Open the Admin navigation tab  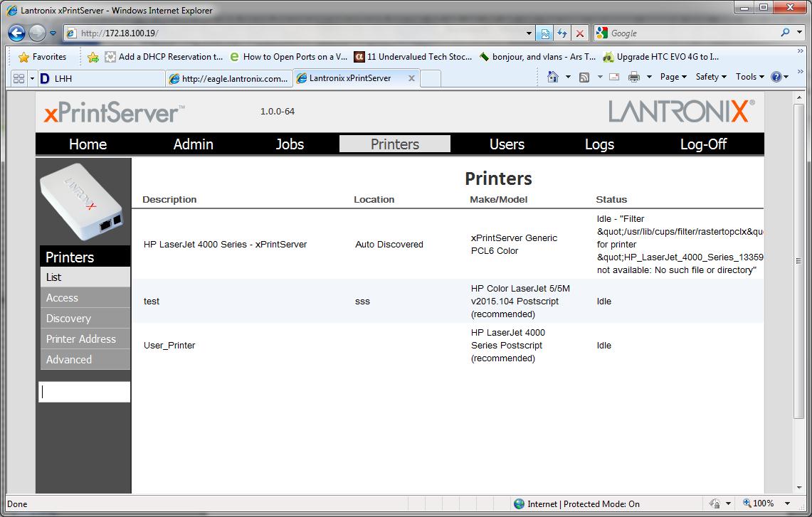193,144
